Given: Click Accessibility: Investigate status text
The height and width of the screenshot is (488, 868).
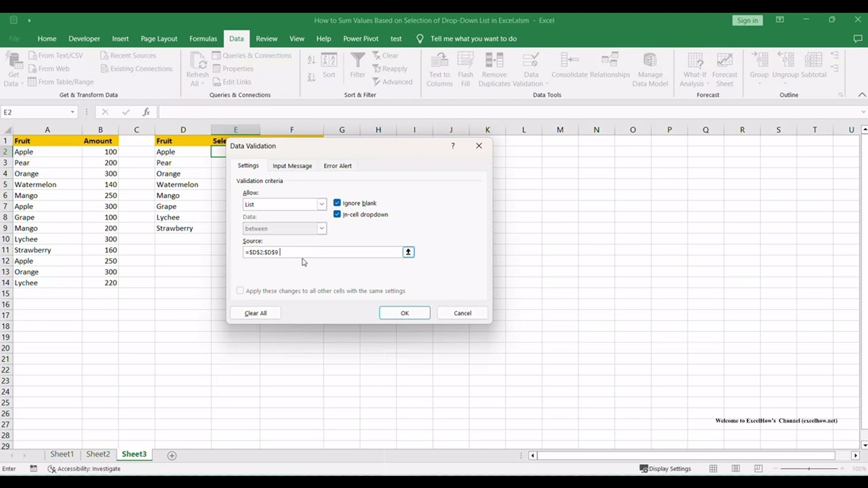Looking at the screenshot, I should 84,468.
